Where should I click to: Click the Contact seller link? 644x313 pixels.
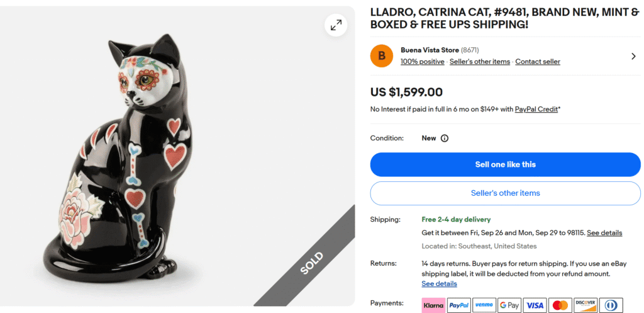538,62
